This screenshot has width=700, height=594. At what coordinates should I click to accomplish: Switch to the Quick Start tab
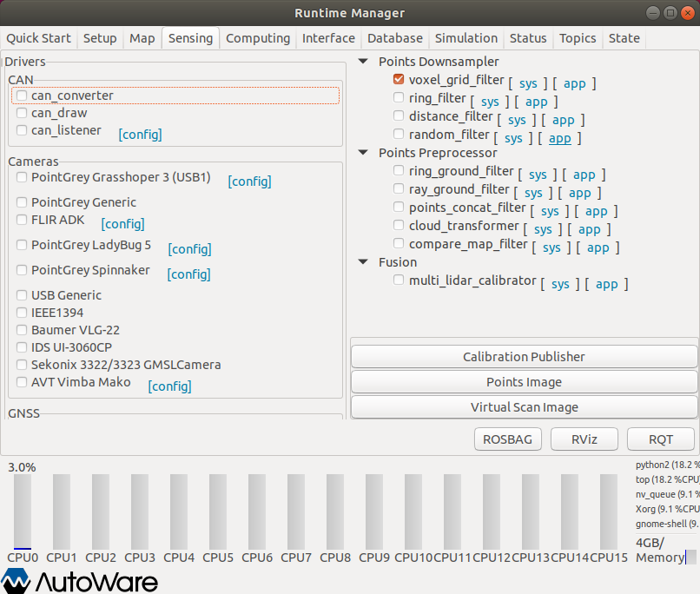pyautogui.click(x=38, y=38)
